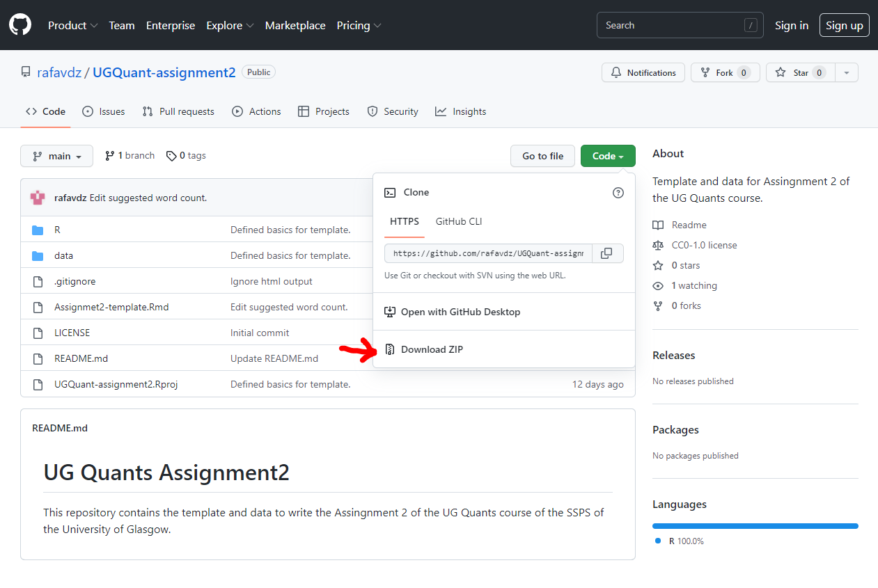This screenshot has height=588, width=878.
Task: Click the CC0-1.0 license scales icon
Action: 657,245
